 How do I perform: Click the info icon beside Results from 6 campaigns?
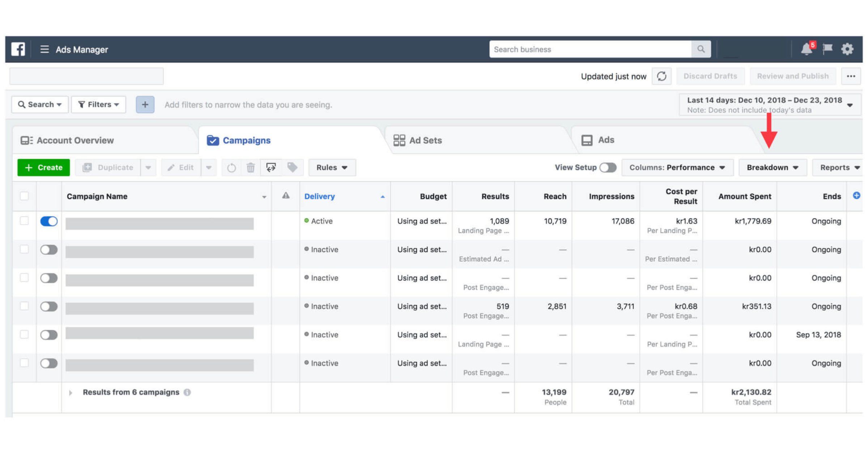187,392
